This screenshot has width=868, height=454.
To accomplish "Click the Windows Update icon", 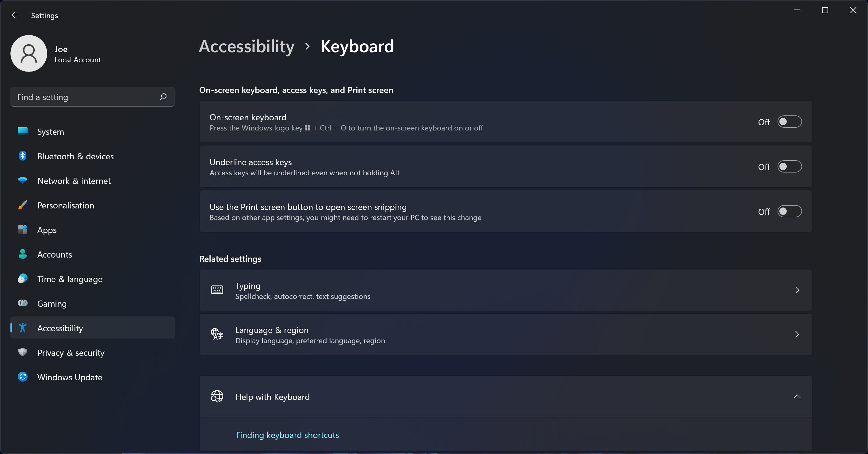I will point(22,377).
